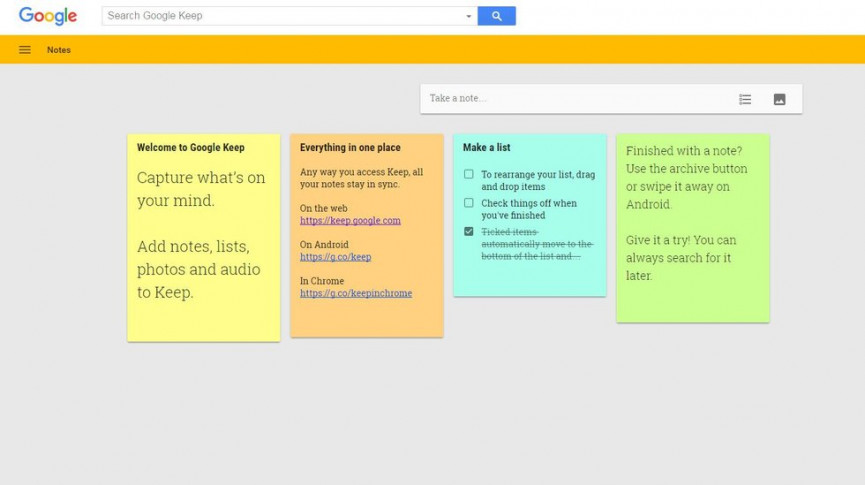This screenshot has width=865, height=485.
Task: Click the 'On Android' label
Action: point(324,244)
